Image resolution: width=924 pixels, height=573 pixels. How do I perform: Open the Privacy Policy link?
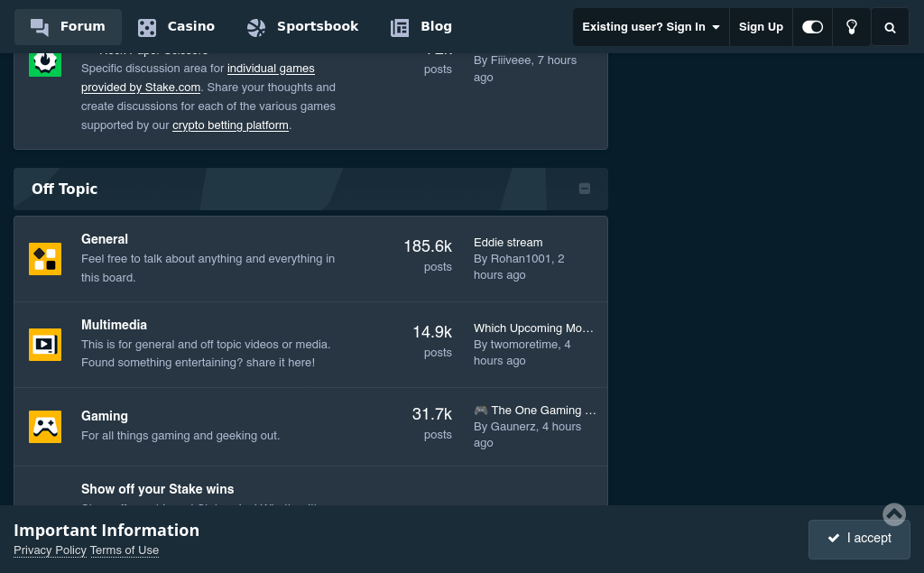(51, 550)
